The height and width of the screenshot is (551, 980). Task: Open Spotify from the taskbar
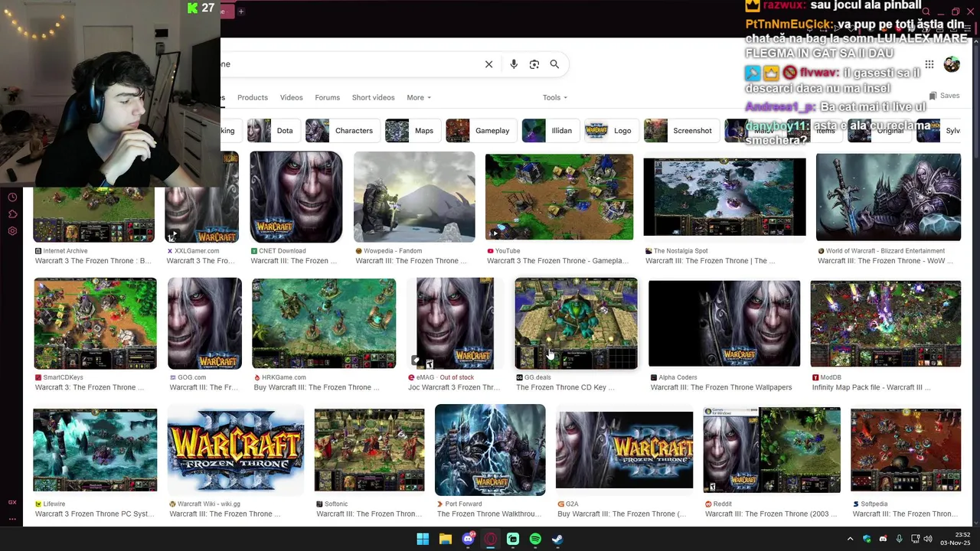click(x=535, y=539)
